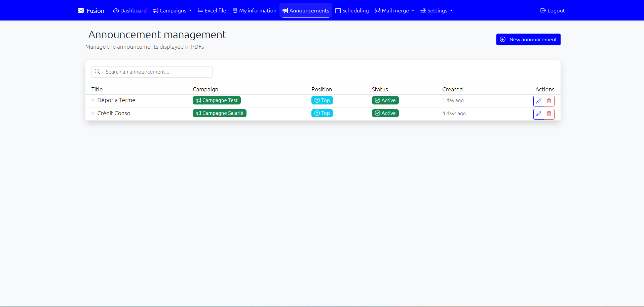Go to the Dashboard page
644x307 pixels.
tap(130, 10)
